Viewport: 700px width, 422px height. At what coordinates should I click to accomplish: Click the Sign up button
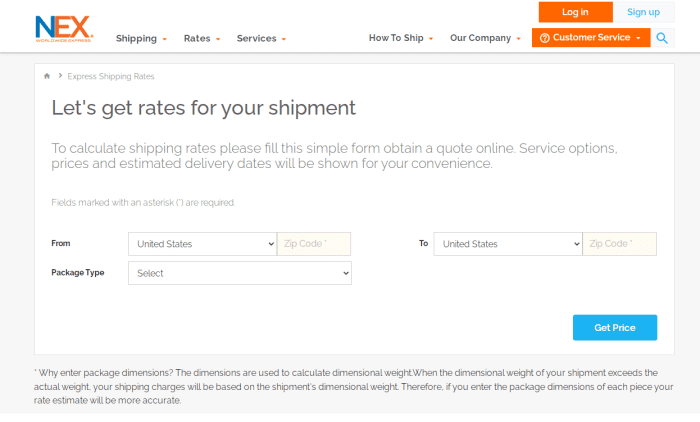tap(643, 12)
